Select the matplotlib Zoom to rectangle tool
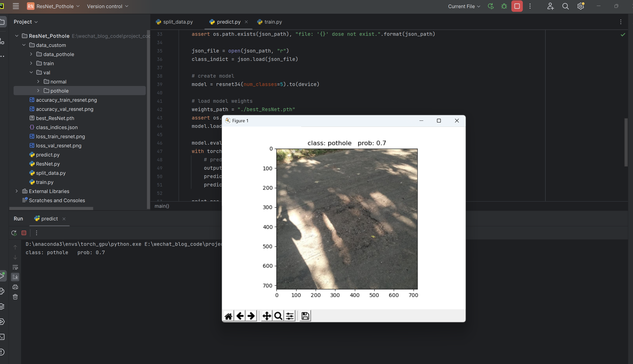Viewport: 633px width, 364px height. (278, 316)
